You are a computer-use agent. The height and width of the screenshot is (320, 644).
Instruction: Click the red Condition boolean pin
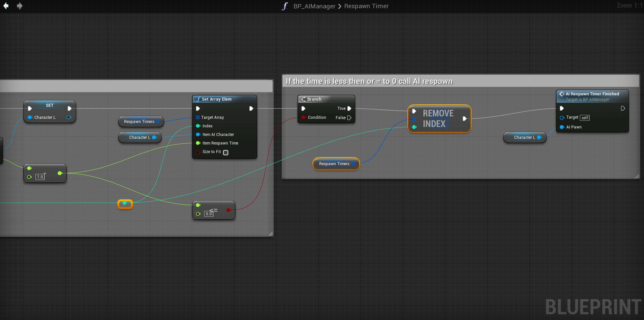[303, 118]
